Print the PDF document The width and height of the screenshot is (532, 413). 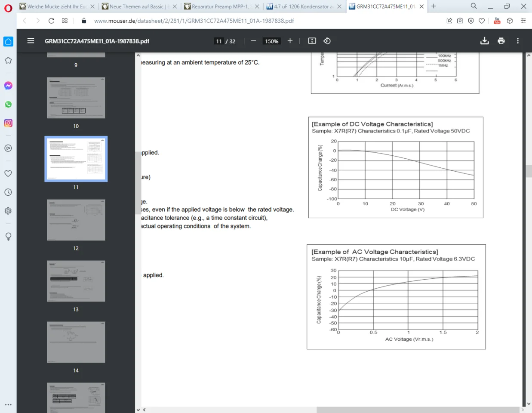tap(501, 41)
